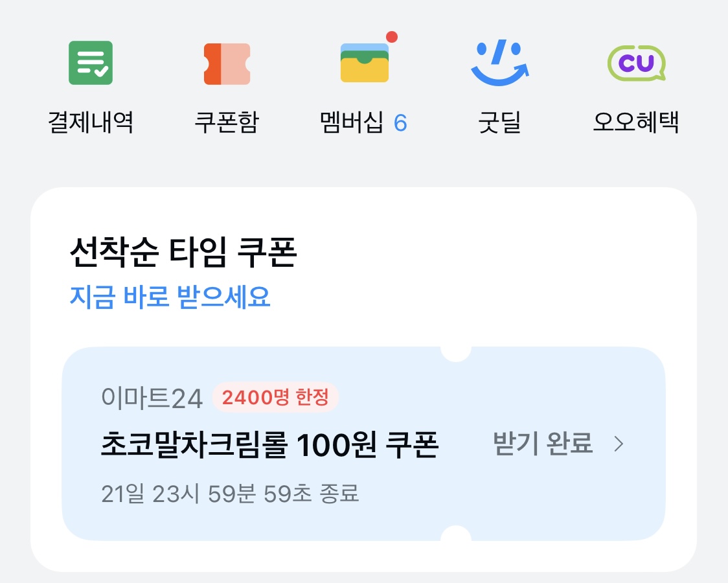Tap the orange 쿠폰함 ticket icon

point(227,64)
